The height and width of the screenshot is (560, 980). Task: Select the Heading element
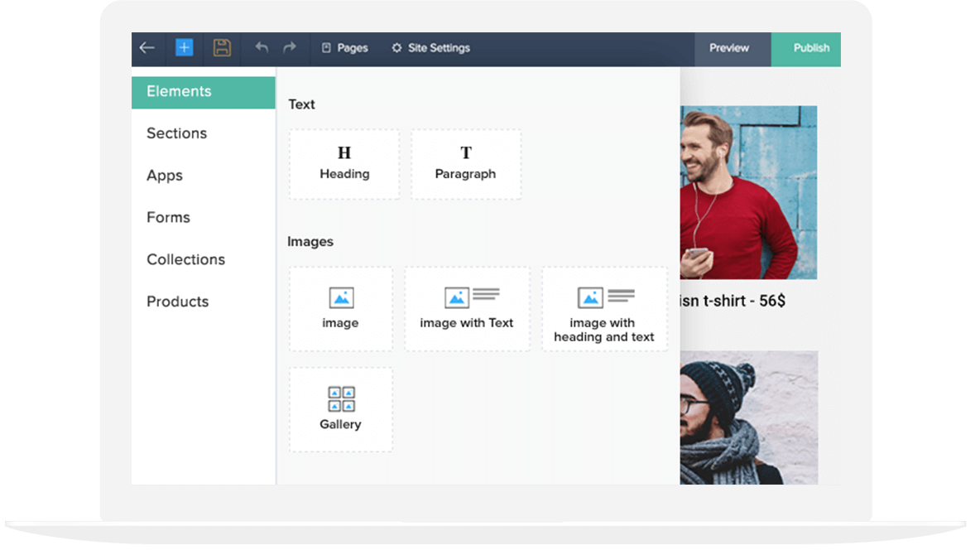click(x=343, y=163)
